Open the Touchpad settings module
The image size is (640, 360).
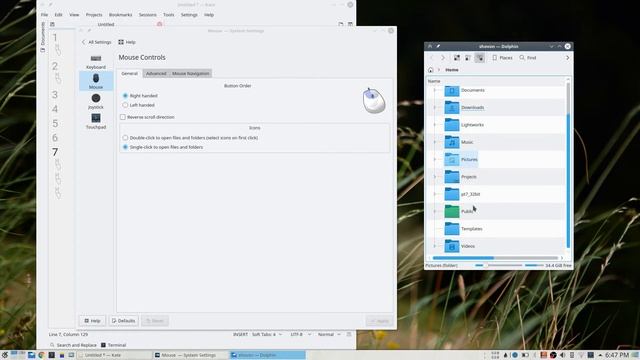96,121
